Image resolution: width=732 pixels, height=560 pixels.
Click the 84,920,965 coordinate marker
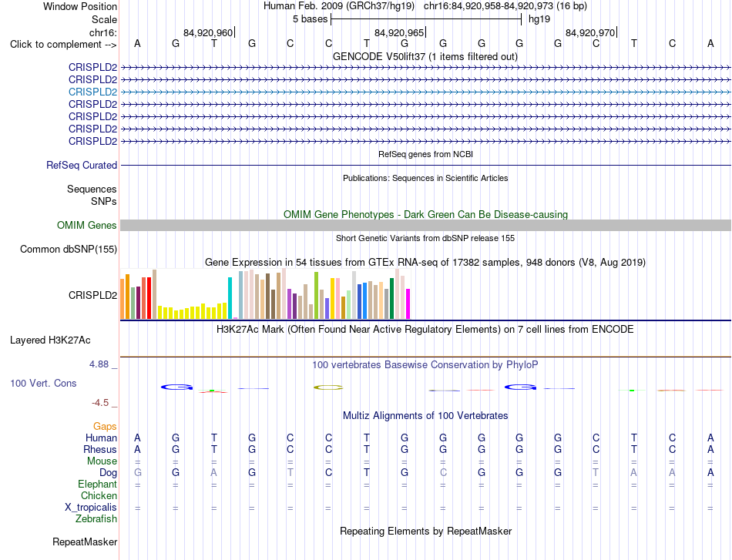tap(399, 32)
